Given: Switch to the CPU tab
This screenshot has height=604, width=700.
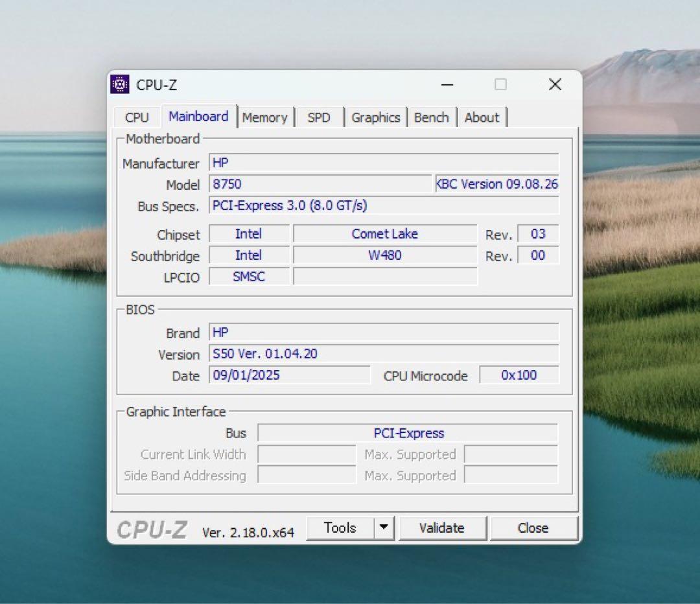Looking at the screenshot, I should pyautogui.click(x=137, y=117).
